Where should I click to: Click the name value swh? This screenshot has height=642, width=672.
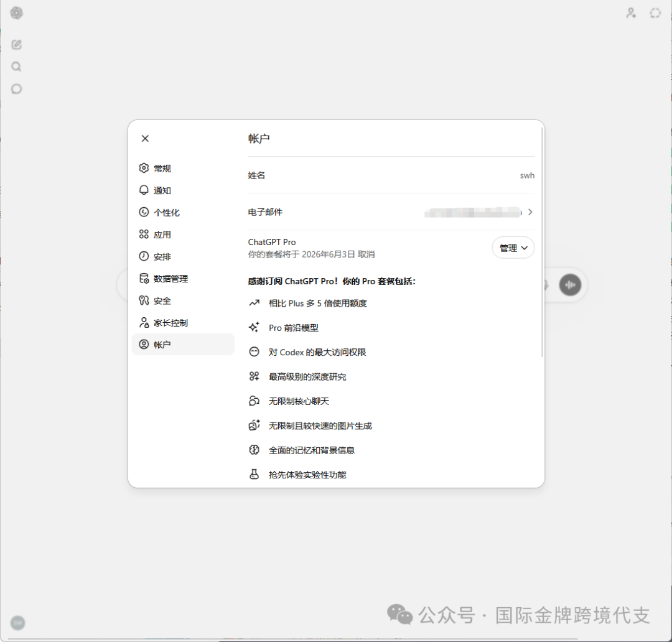(527, 175)
